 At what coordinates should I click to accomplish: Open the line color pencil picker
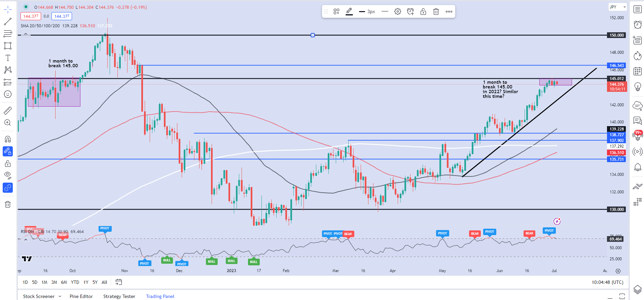(349, 11)
